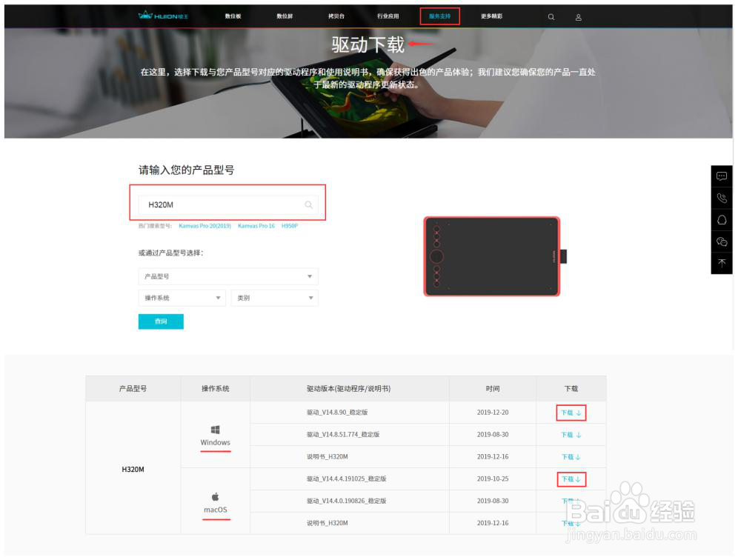Image resolution: width=738 pixels, height=560 pixels.
Task: Open the user account icon in header
Action: click(x=579, y=17)
